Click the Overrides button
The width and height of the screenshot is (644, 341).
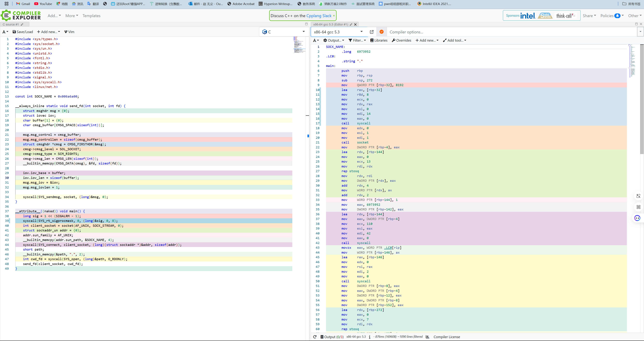coord(401,40)
